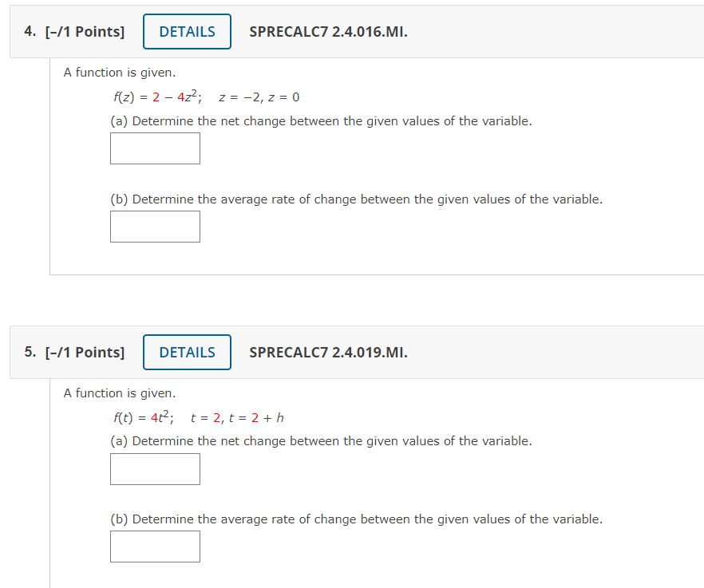Click question 5 net change answer box
The height and width of the screenshot is (588, 704).
coord(155,469)
